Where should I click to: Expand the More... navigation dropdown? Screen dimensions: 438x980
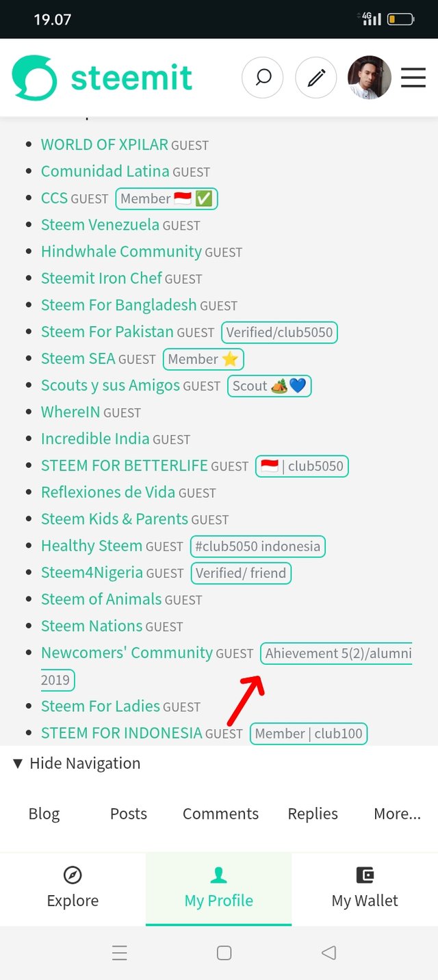[x=397, y=814]
